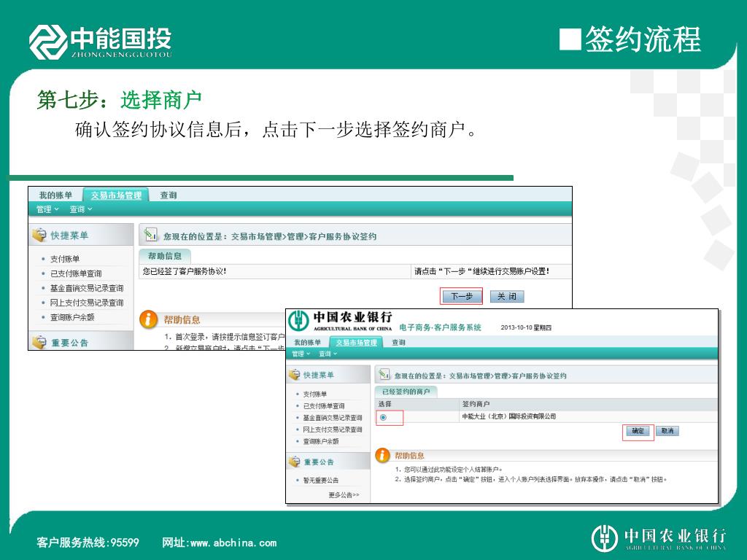Click breadcrumb location icon in front window
This screenshot has height=560, width=747.
[384, 375]
